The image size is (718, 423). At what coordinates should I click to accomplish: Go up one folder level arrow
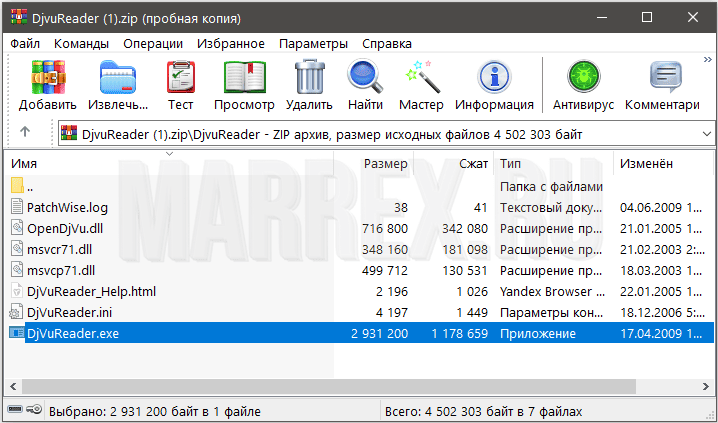(x=25, y=132)
